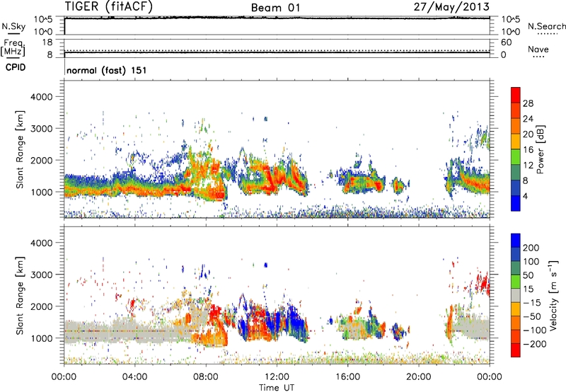Click the '4' Power colorbar tick
This screenshot has width=566, height=392.
point(525,196)
